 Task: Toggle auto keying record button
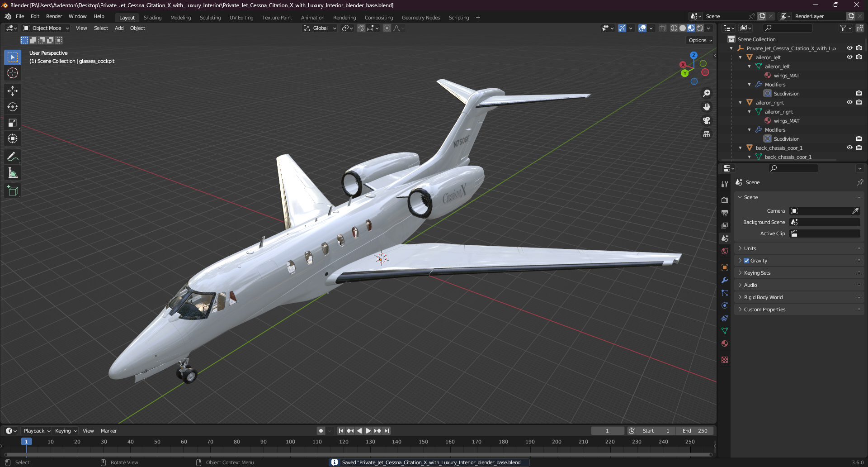pyautogui.click(x=321, y=431)
